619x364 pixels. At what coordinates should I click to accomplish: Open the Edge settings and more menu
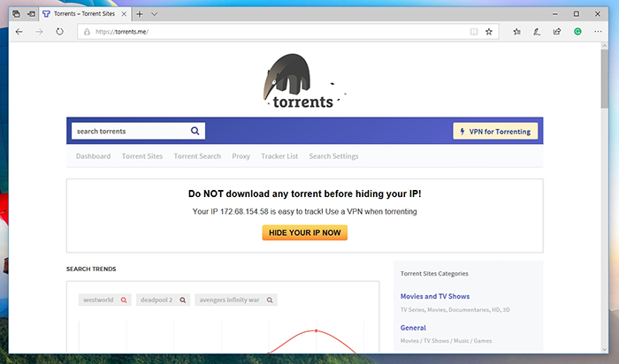(x=598, y=32)
